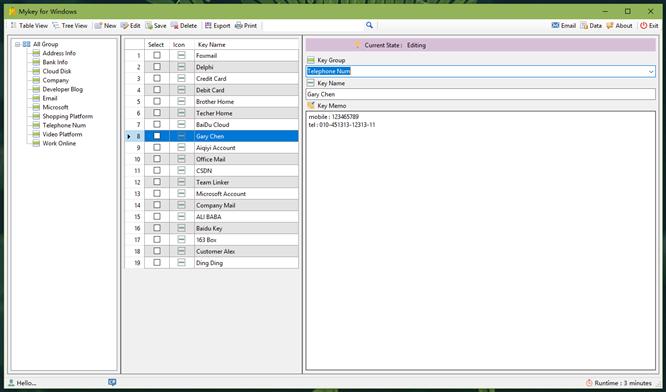The width and height of the screenshot is (666, 392).
Task: Click the Key Name column header
Action: pyautogui.click(x=246, y=45)
